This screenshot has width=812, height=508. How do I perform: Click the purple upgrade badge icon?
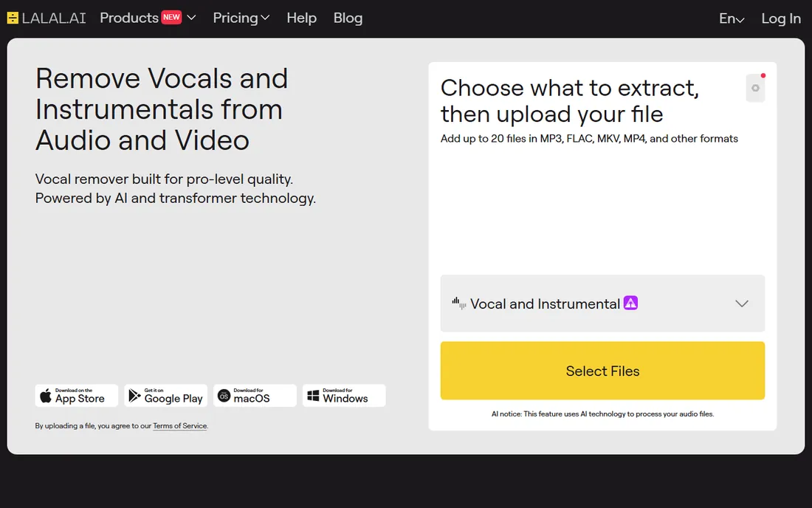[630, 303]
